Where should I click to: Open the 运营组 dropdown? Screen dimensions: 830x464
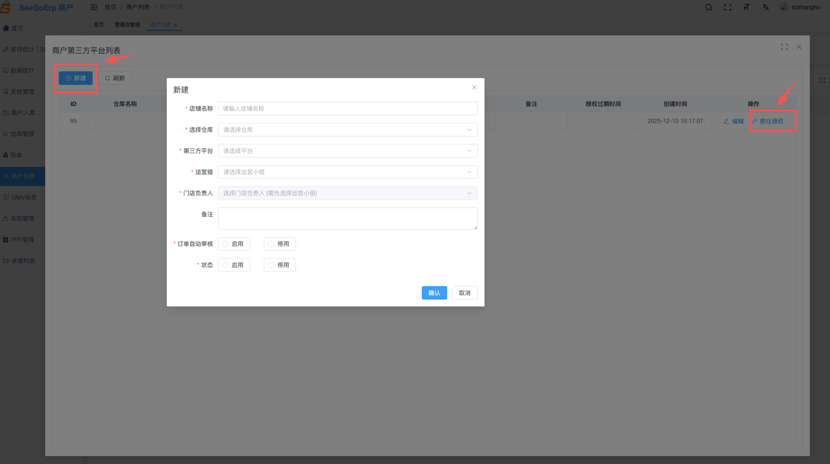(347, 172)
